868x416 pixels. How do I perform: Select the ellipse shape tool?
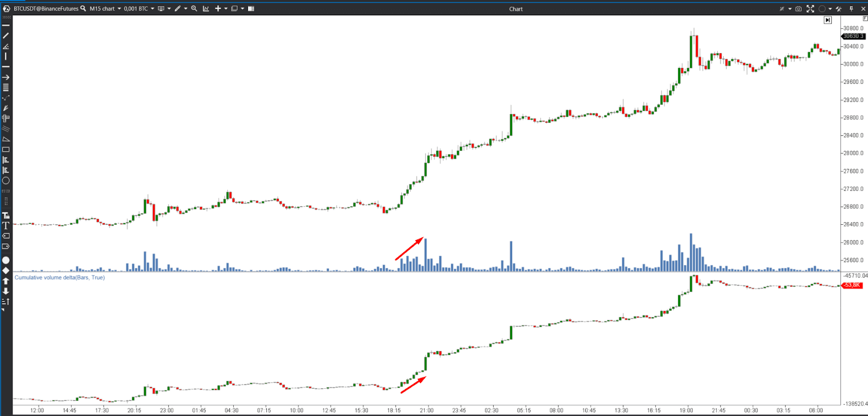[6, 180]
